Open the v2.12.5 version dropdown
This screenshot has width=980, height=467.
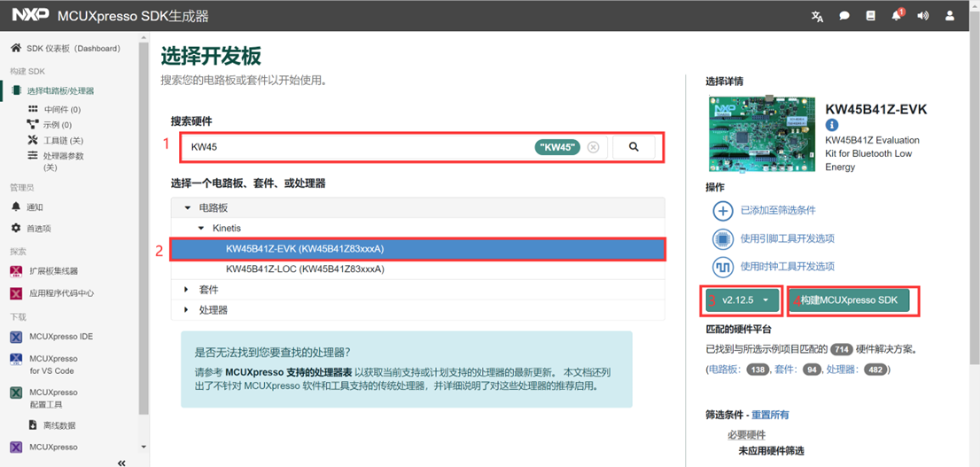(742, 300)
